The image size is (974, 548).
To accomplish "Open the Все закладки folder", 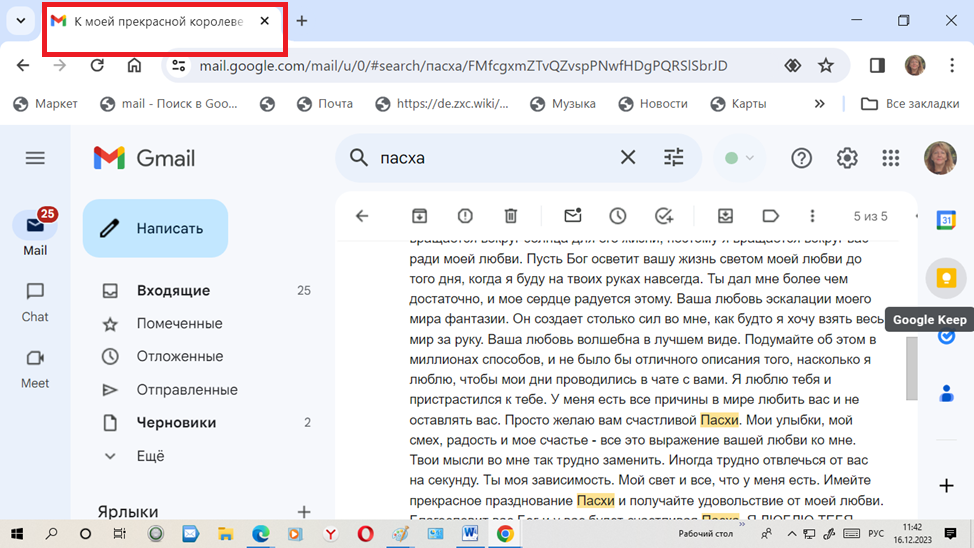I will 910,104.
